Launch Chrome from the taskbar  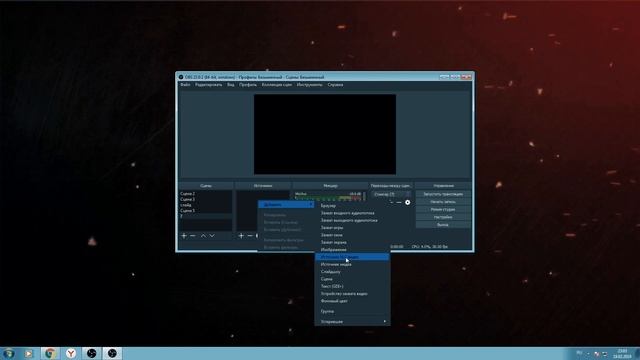(x=50, y=353)
